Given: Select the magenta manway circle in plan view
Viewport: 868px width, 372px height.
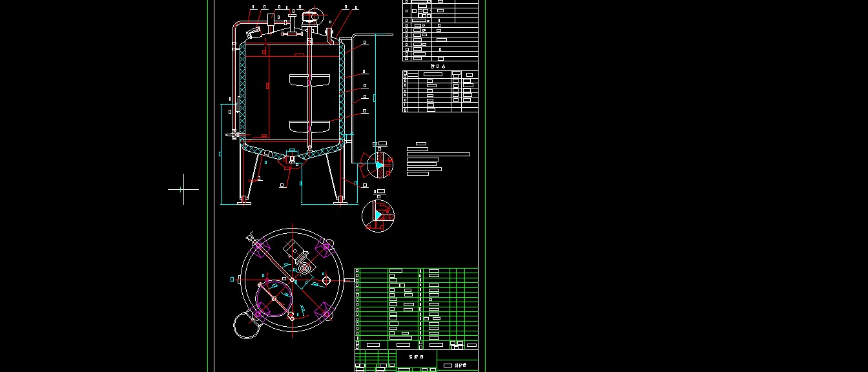Looking at the screenshot, I should pyautogui.click(x=274, y=299).
